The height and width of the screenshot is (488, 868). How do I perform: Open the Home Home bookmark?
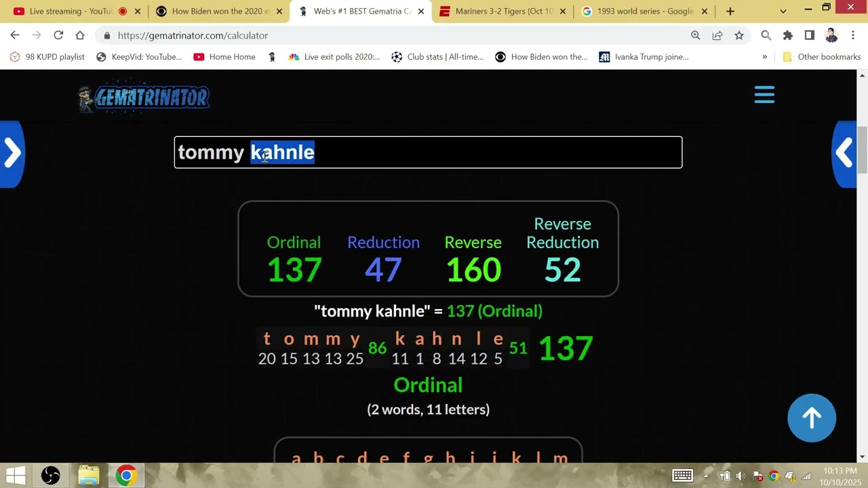coord(224,57)
